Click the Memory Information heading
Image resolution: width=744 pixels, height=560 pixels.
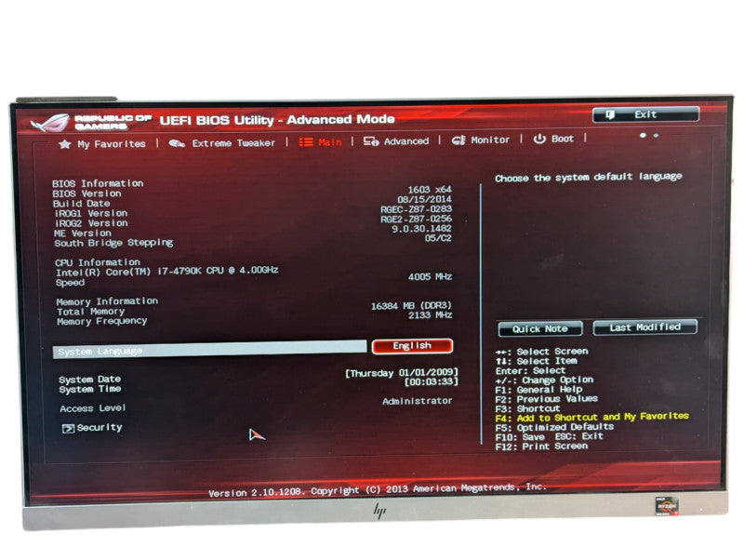107,301
